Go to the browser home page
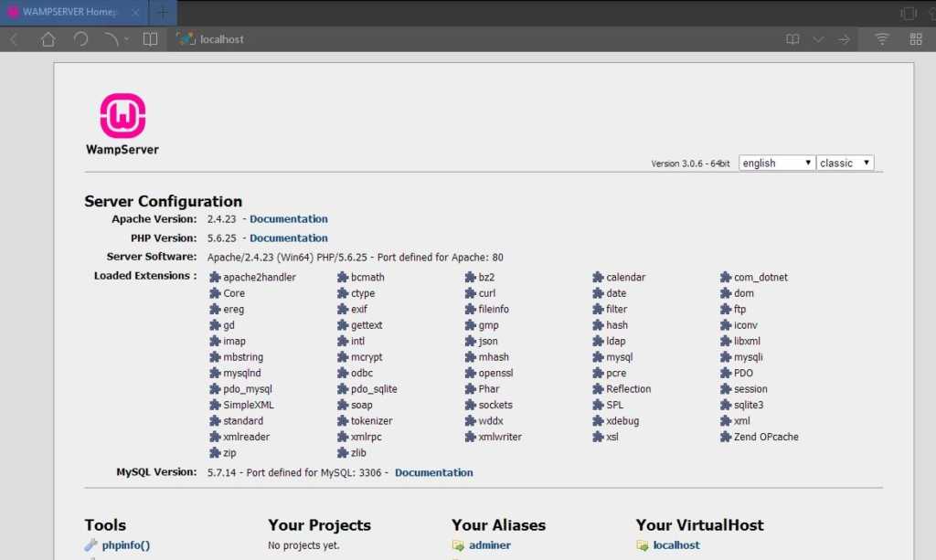The width and height of the screenshot is (936, 560). pyautogui.click(x=48, y=39)
